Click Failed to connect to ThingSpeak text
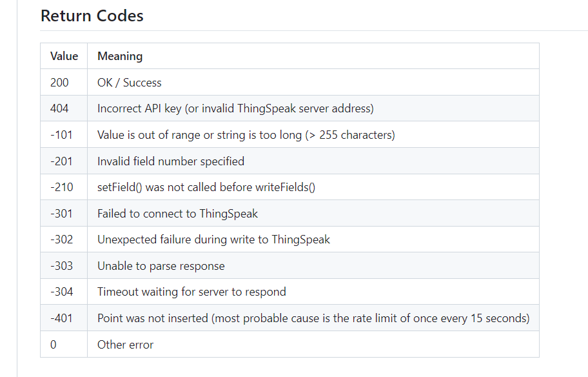The image size is (588, 377). (177, 213)
